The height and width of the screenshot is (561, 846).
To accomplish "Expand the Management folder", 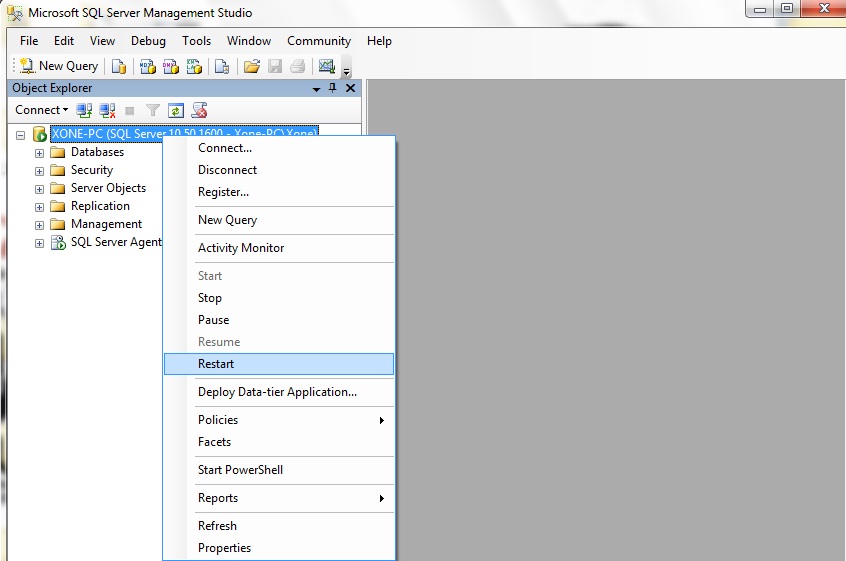I will 39,225.
